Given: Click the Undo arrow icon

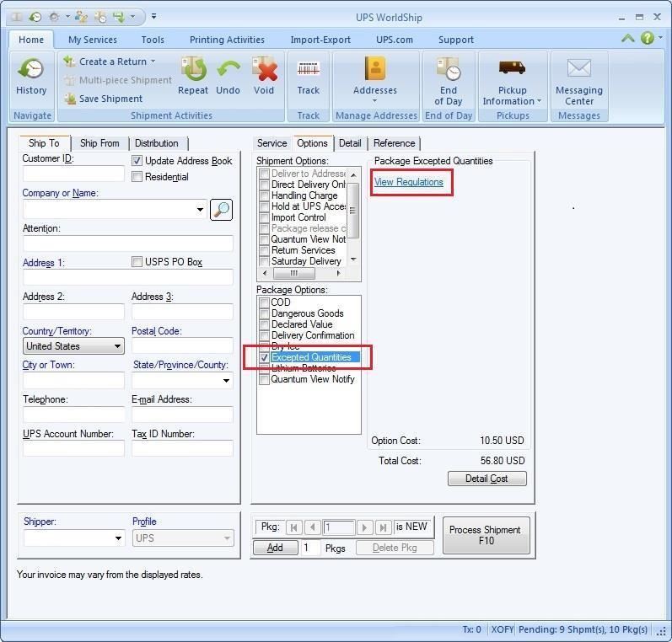Looking at the screenshot, I should click(x=228, y=69).
